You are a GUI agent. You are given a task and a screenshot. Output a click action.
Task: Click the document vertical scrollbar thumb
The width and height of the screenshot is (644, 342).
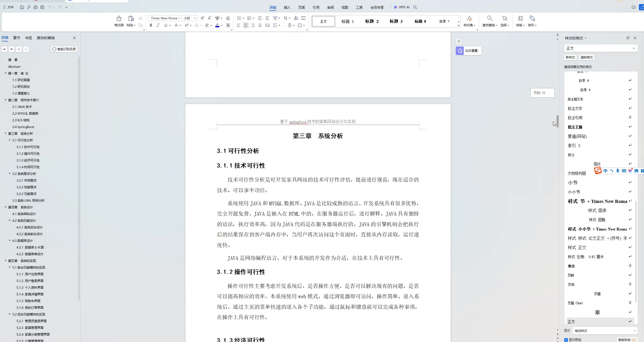[557, 121]
